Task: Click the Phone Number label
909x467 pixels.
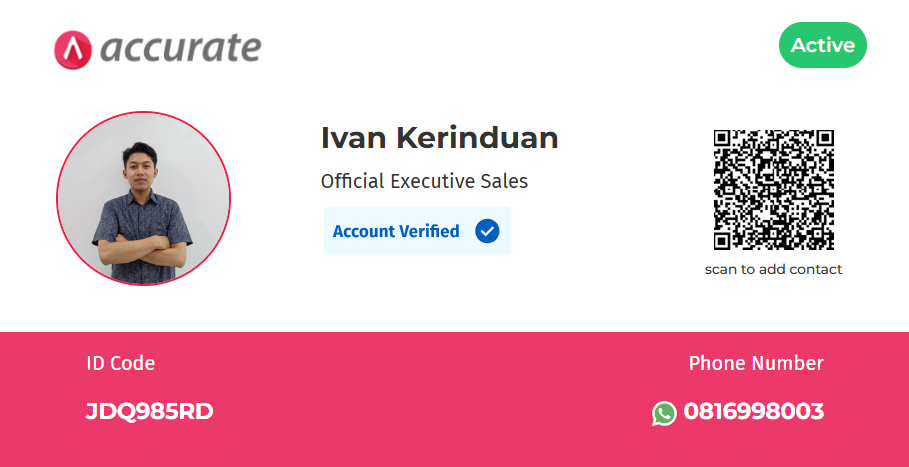Action: coord(756,363)
